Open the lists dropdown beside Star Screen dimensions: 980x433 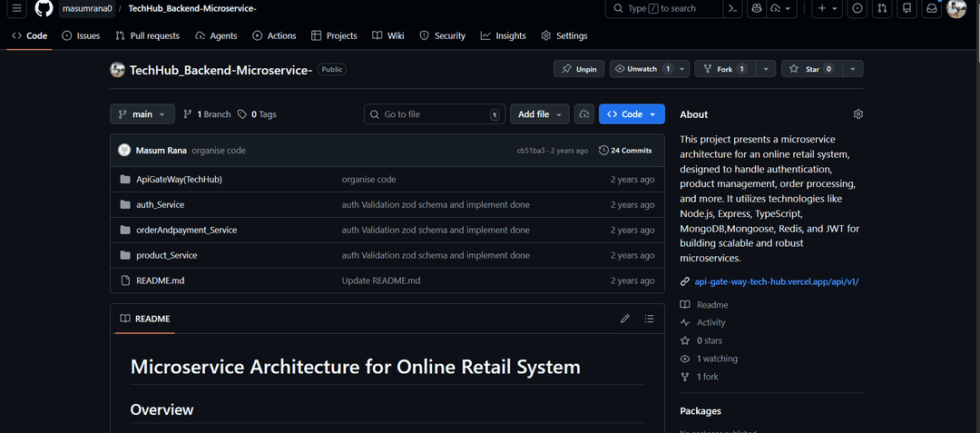pyautogui.click(x=853, y=69)
